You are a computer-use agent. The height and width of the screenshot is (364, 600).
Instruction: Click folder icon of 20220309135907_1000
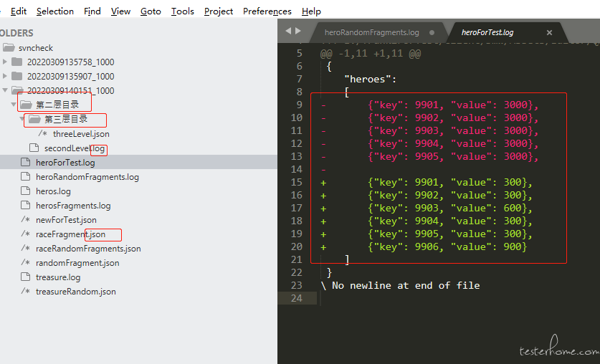tap(16, 76)
